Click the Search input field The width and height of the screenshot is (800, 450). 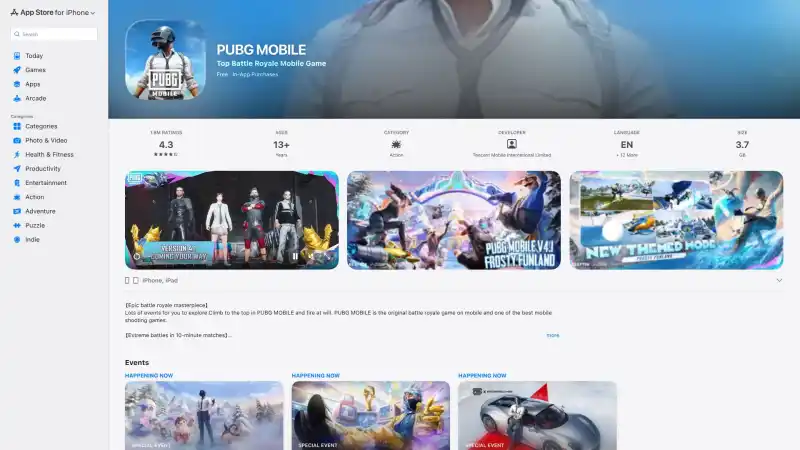[54, 34]
